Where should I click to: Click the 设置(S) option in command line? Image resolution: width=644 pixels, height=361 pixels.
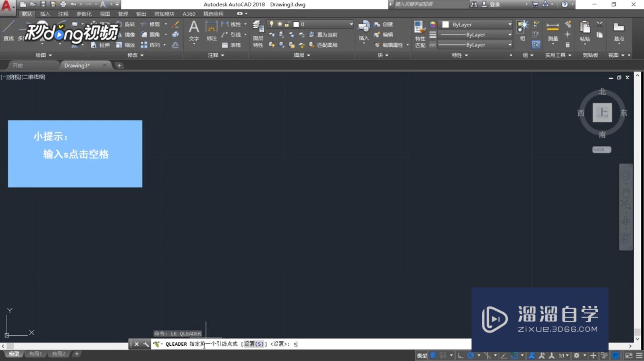(254, 344)
